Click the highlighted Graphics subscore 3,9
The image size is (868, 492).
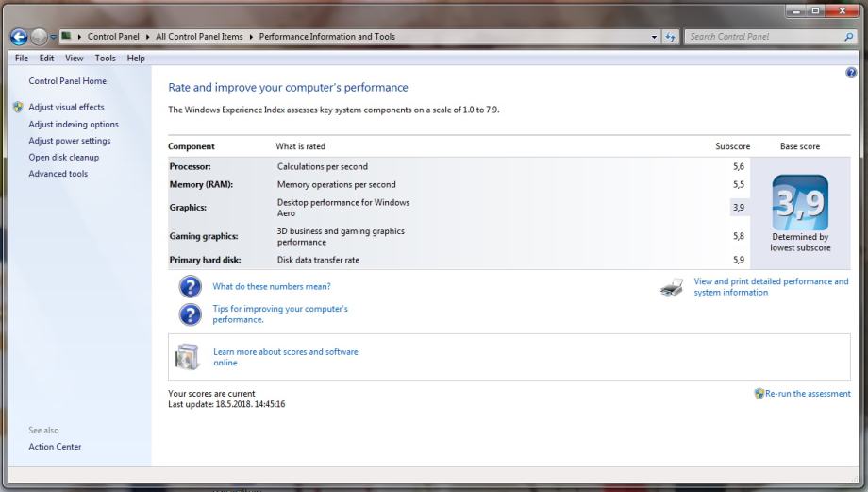click(739, 207)
